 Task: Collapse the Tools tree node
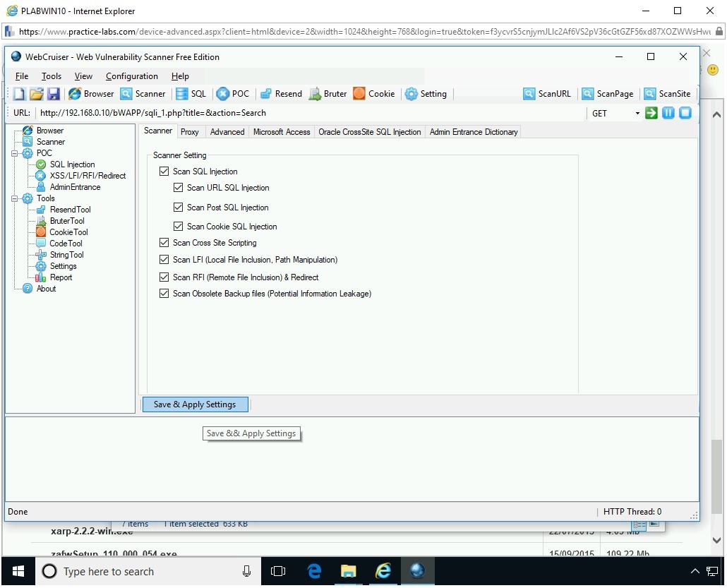14,199
